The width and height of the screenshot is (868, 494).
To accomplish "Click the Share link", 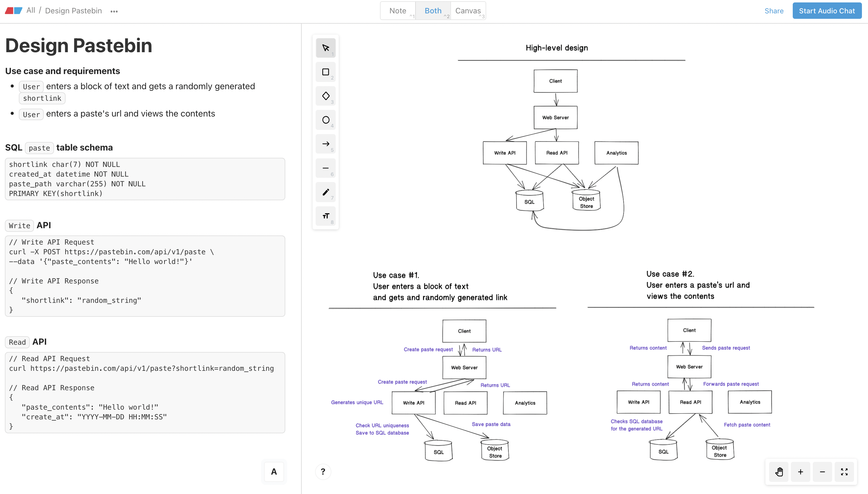I will pyautogui.click(x=774, y=11).
